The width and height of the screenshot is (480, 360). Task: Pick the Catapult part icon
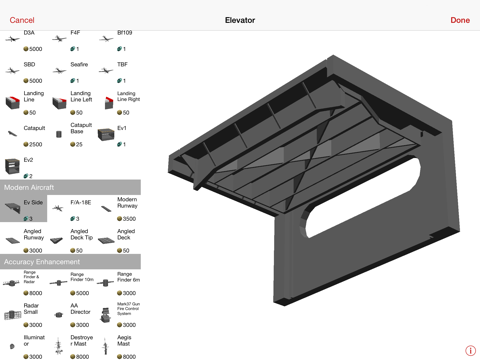[x=12, y=134]
